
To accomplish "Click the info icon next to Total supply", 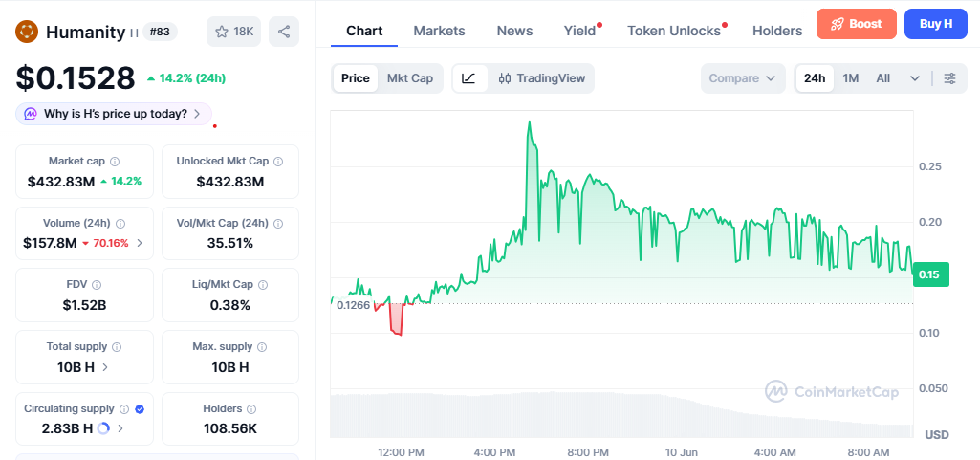I will pos(117,347).
